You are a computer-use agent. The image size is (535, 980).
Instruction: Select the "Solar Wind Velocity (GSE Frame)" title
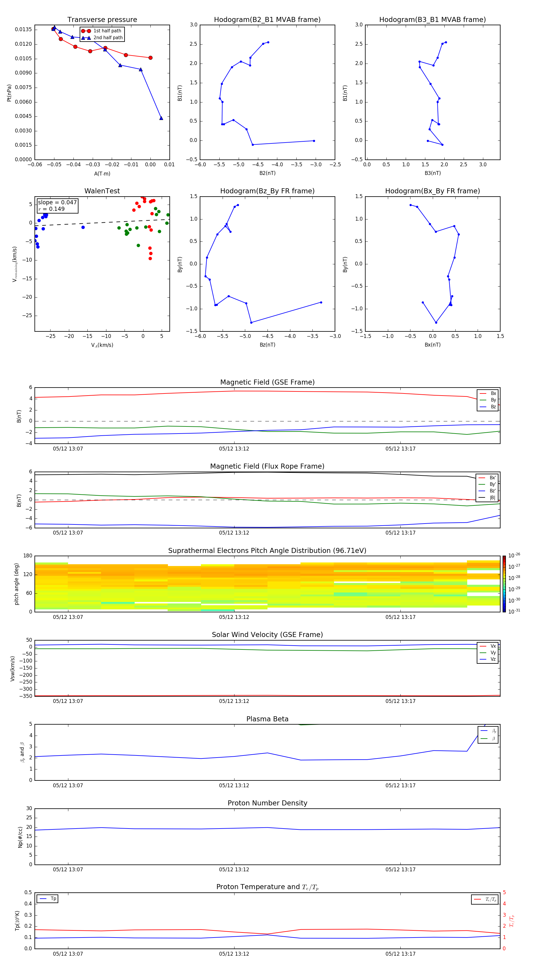tap(267, 635)
